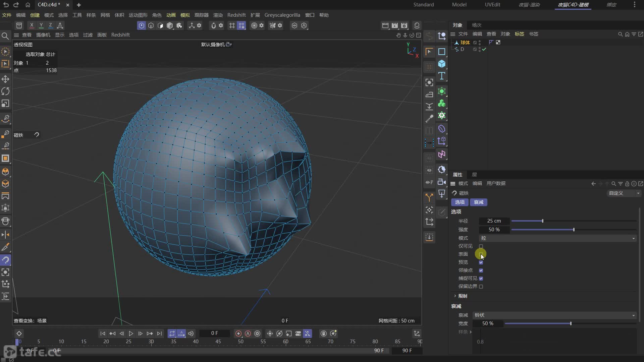Click the workplane grid snap icon
This screenshot has width=644, height=362.
point(241,25)
